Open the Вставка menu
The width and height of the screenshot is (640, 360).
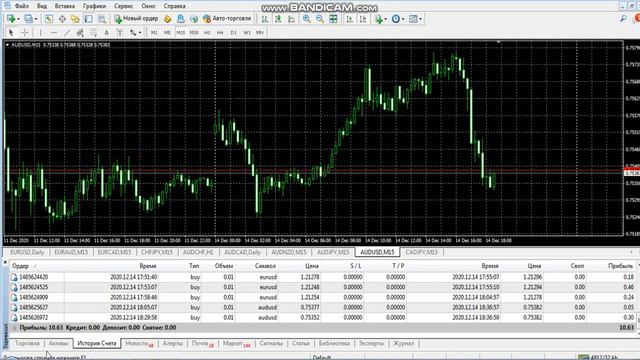click(x=65, y=6)
